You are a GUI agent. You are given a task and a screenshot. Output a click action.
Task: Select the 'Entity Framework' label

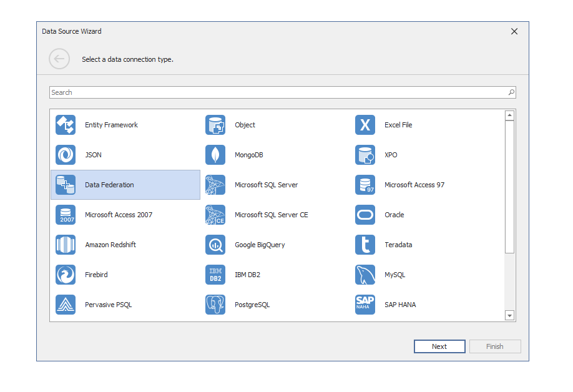pyautogui.click(x=112, y=125)
